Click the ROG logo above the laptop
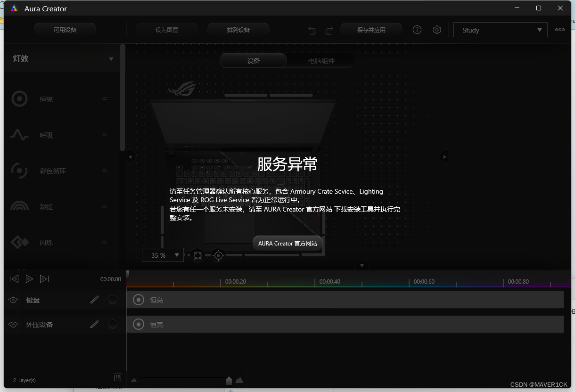Image resolution: width=575 pixels, height=392 pixels. pyautogui.click(x=181, y=88)
